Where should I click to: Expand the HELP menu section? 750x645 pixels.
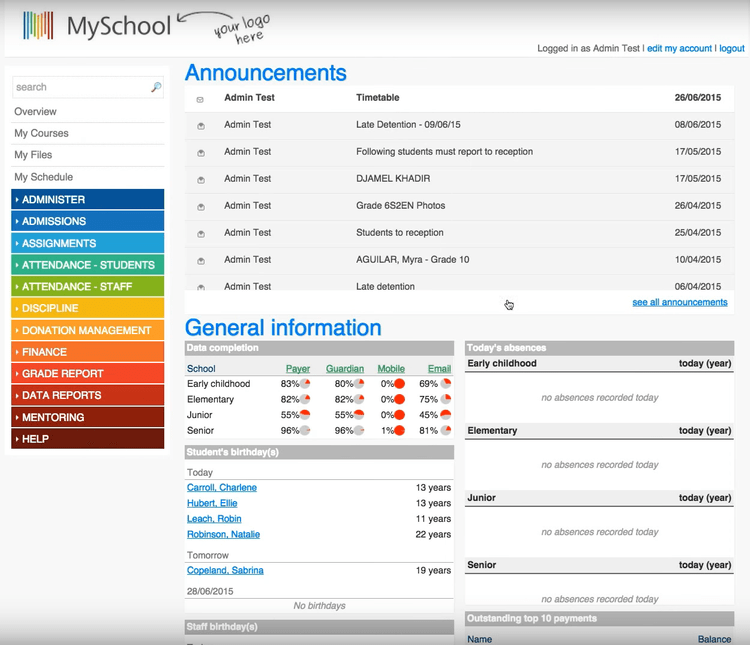point(88,439)
